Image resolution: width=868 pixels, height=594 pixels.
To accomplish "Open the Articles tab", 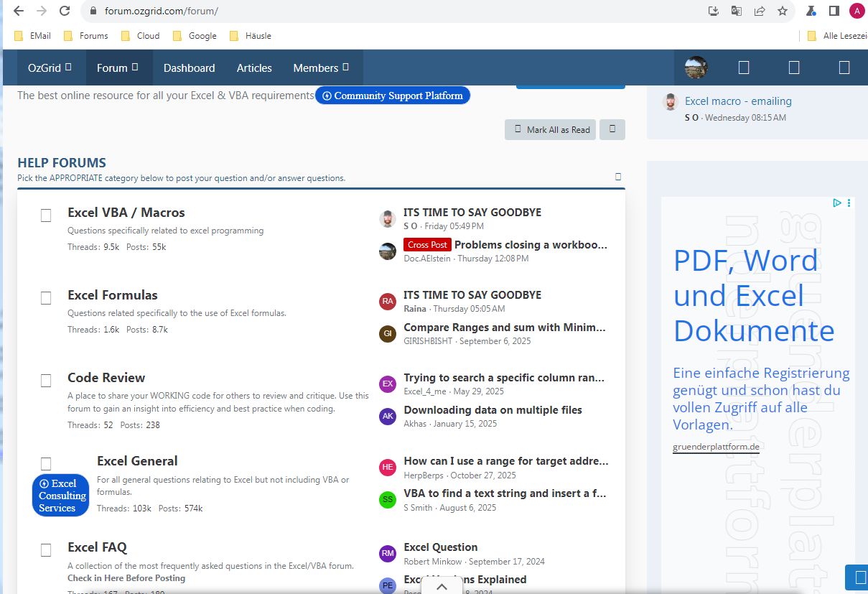I will 254,68.
